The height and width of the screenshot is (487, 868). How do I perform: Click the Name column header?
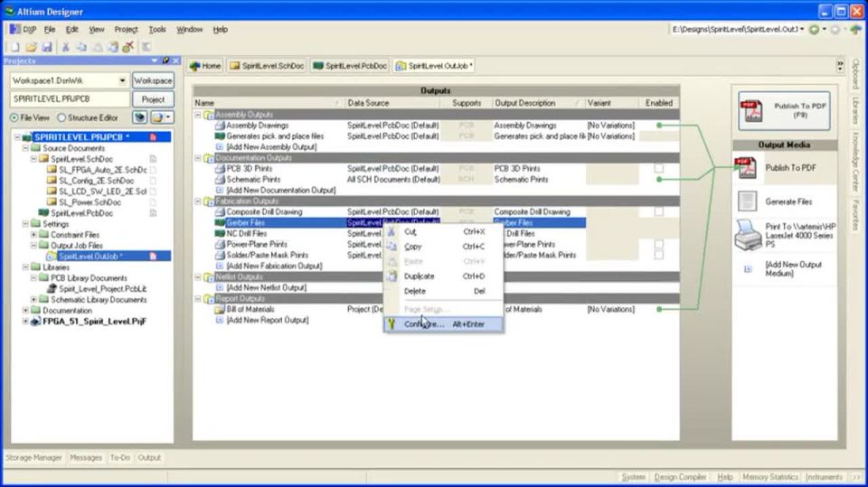[x=268, y=103]
